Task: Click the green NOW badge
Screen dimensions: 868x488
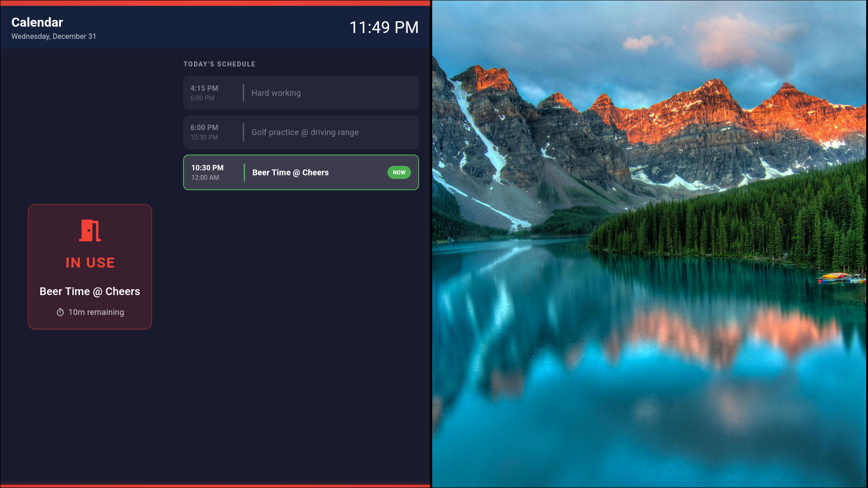Action: click(399, 173)
